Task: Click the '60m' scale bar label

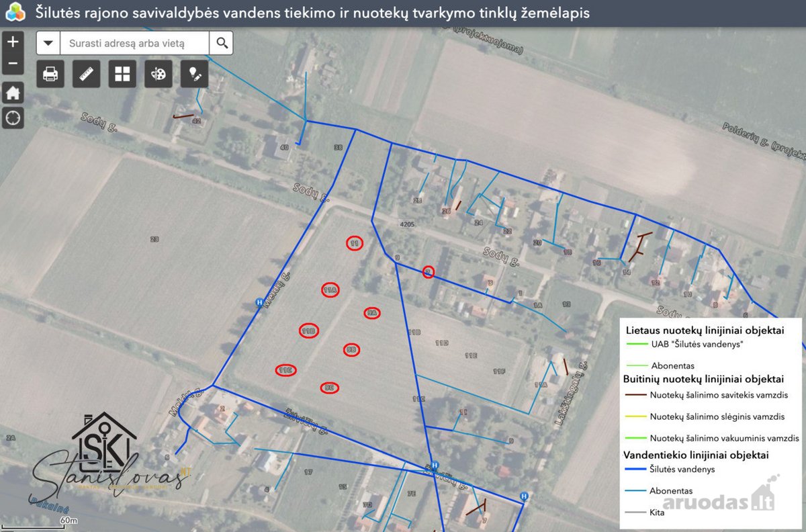Action: coord(68,521)
